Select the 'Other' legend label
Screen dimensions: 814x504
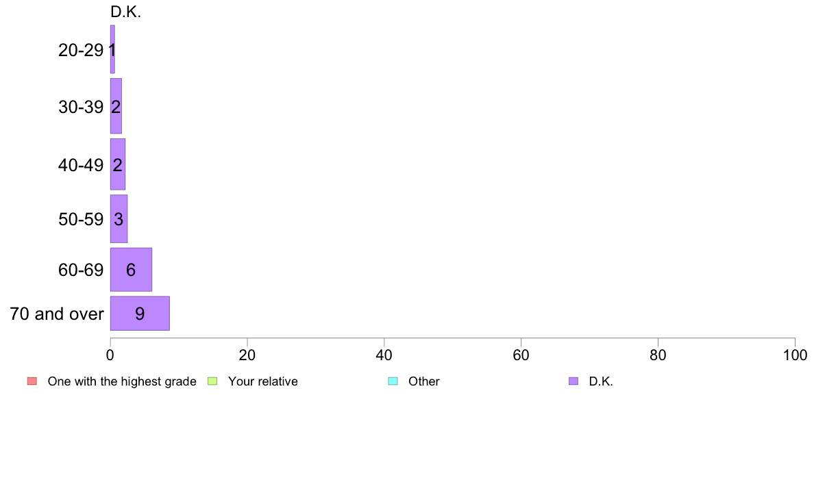click(423, 381)
